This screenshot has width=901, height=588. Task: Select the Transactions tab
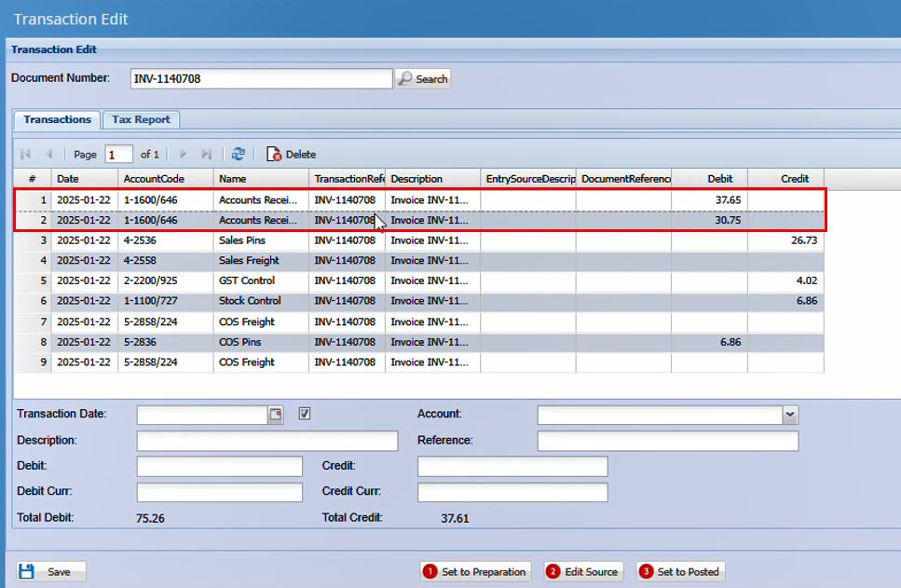57,119
